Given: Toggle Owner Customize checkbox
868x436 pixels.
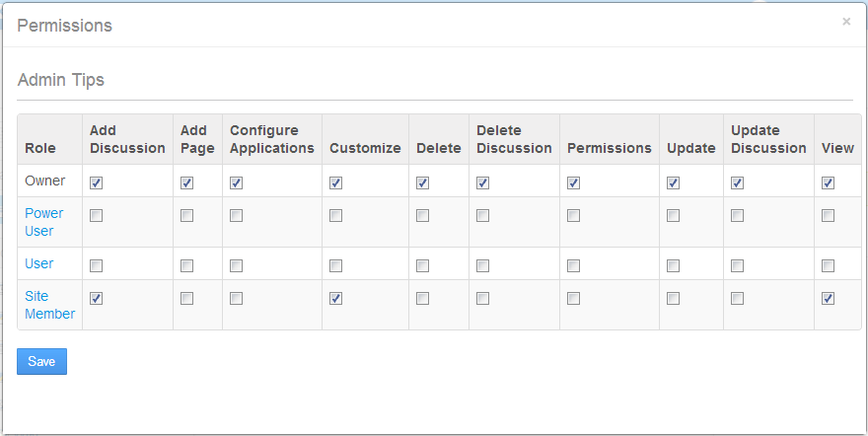Looking at the screenshot, I should pos(335,183).
